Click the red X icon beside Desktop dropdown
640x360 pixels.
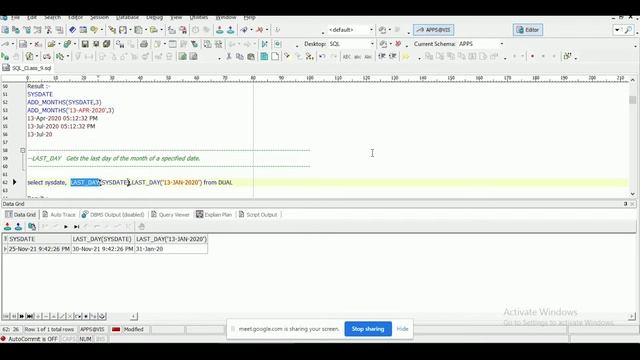pos(398,44)
